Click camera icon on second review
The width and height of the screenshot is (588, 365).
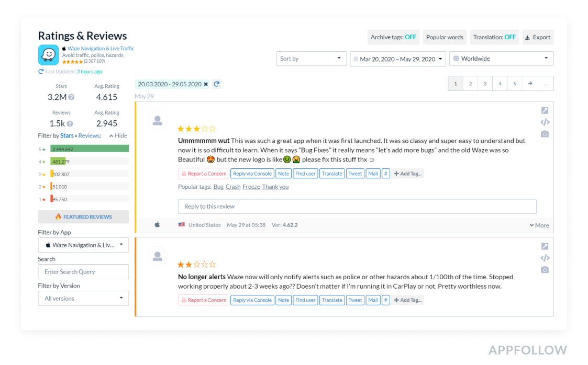[545, 270]
